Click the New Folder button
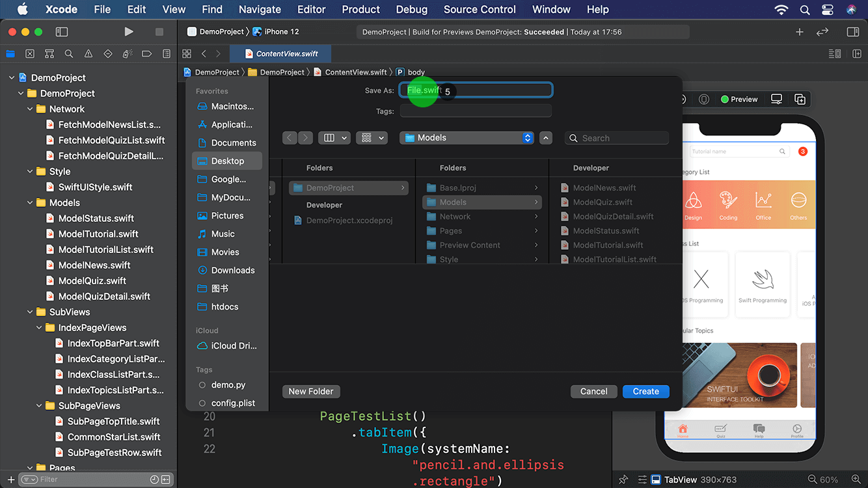 [x=311, y=391]
